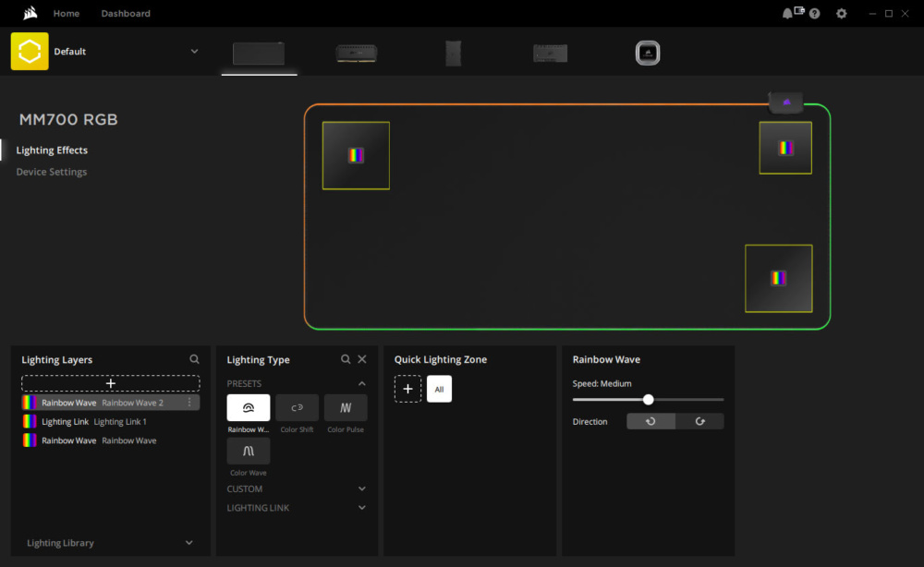The width and height of the screenshot is (924, 567).
Task: Search lighting layers with magnifier icon
Action: (194, 359)
